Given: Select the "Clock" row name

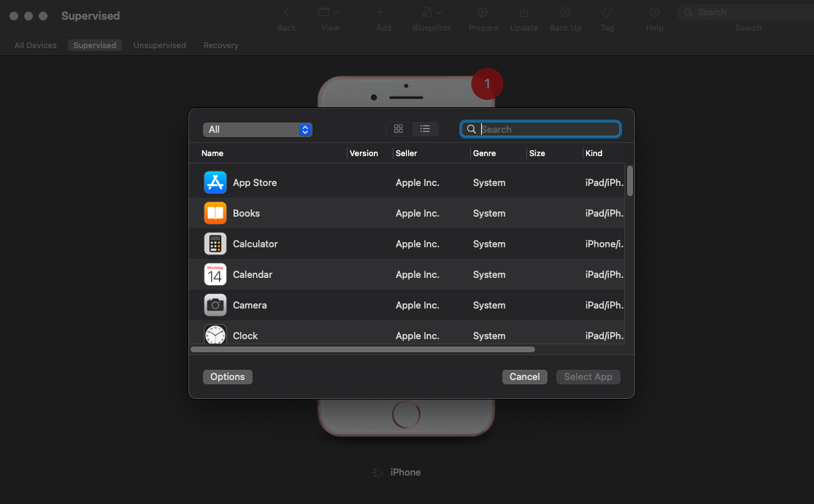Looking at the screenshot, I should tap(245, 336).
